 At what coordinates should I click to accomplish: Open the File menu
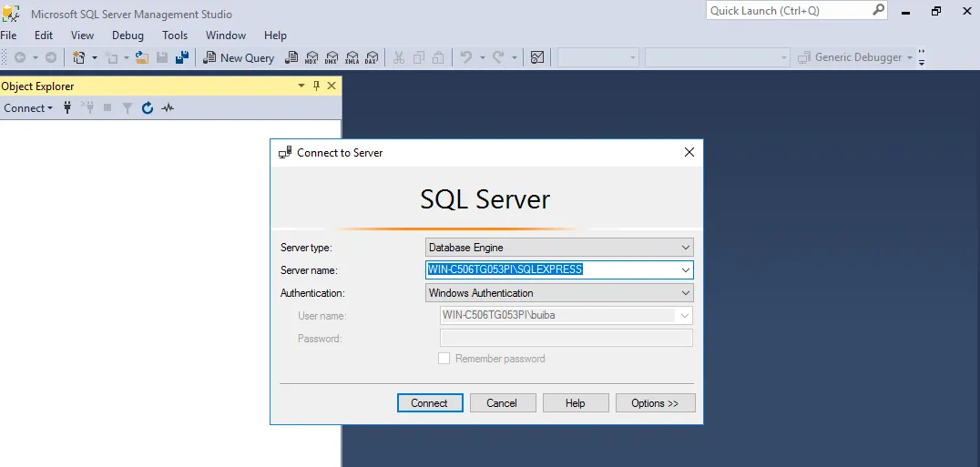tap(9, 36)
